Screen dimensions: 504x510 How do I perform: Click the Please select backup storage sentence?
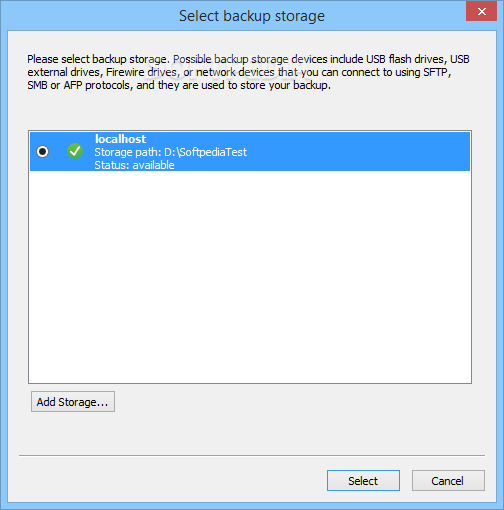[99, 59]
